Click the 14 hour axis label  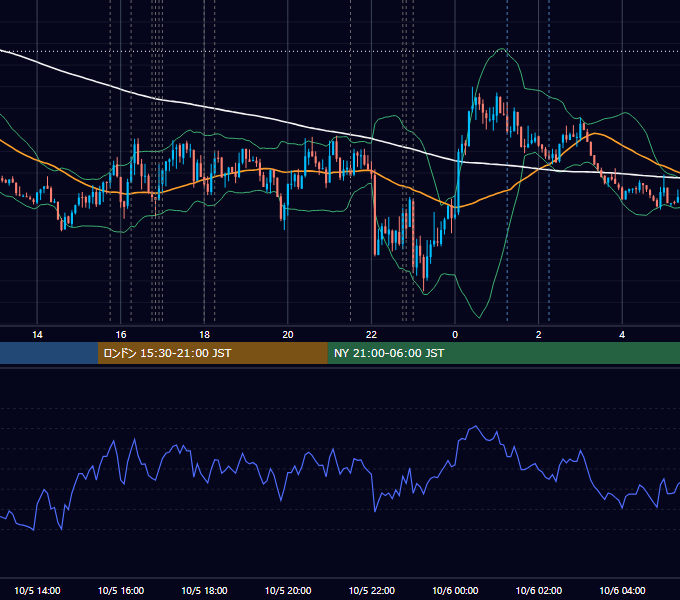37,335
